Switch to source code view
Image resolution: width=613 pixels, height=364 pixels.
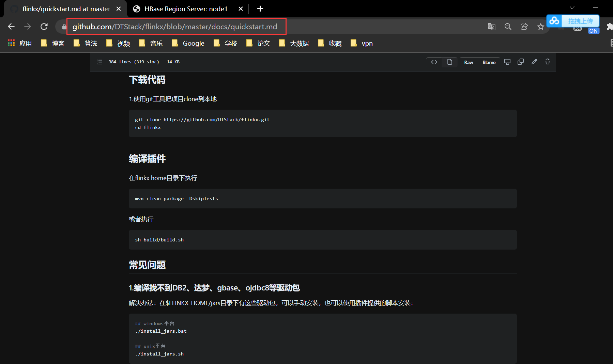pyautogui.click(x=434, y=62)
